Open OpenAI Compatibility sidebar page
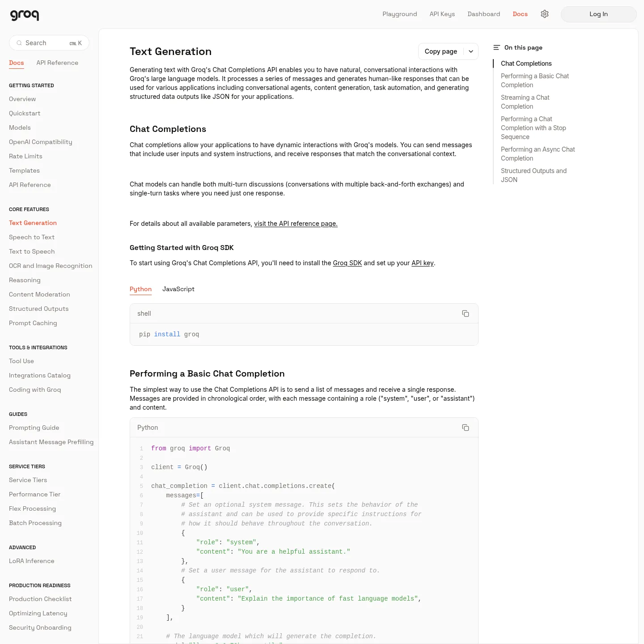Viewport: 644px width, 644px height. pos(40,142)
